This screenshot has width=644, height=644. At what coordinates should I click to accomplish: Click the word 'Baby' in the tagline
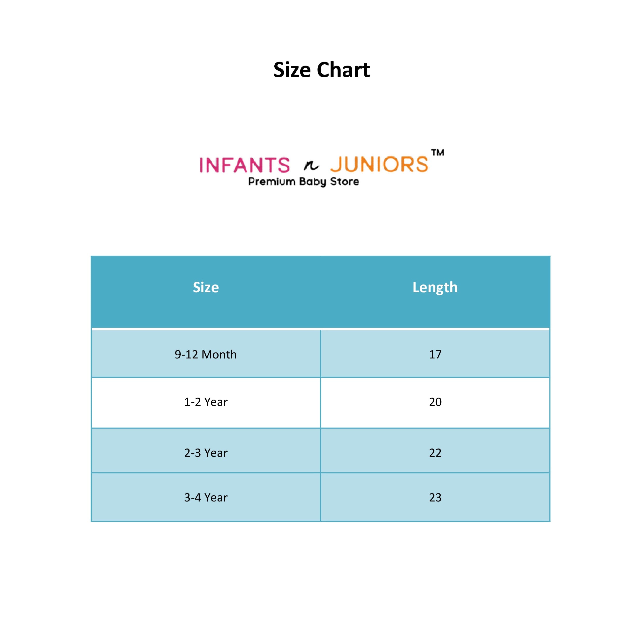point(312,182)
